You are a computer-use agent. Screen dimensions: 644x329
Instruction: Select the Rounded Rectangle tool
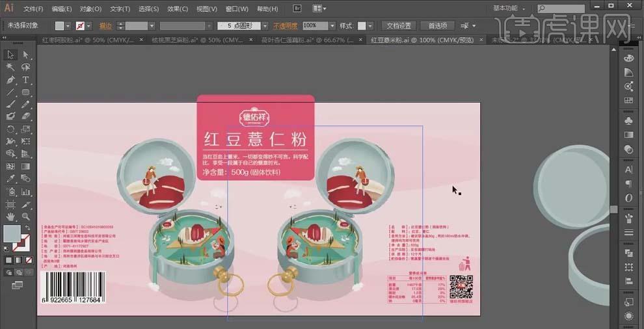pyautogui.click(x=25, y=92)
